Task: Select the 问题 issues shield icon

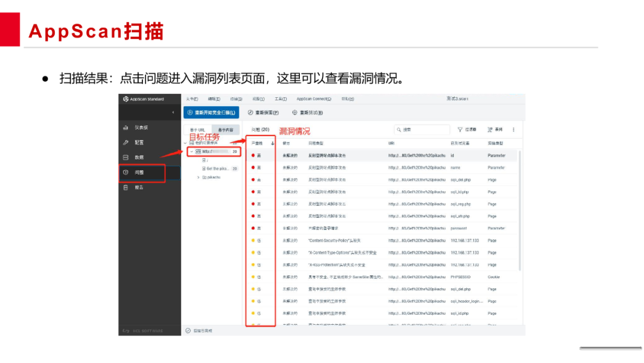Action: click(126, 173)
